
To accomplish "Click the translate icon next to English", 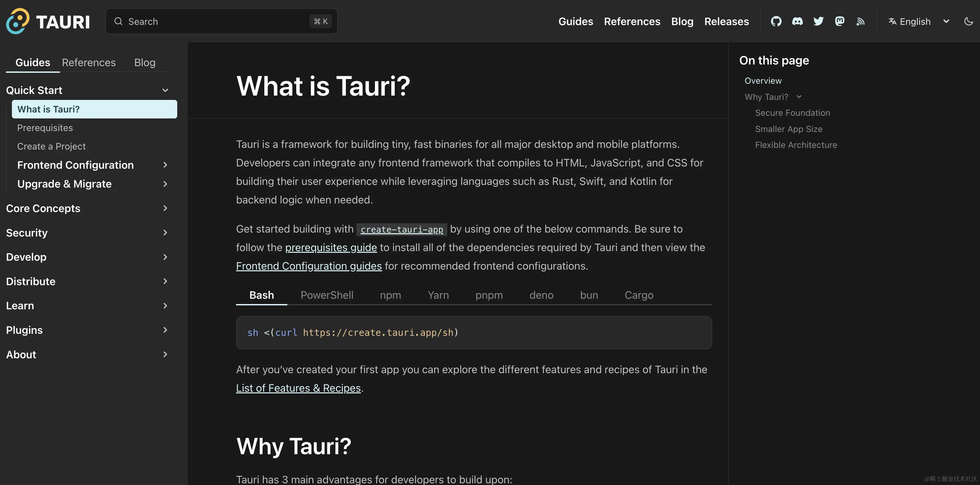I will [892, 21].
